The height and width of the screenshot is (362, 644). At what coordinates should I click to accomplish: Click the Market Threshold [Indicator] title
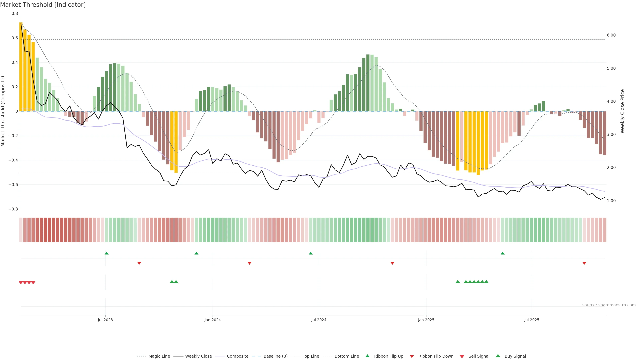click(x=43, y=5)
